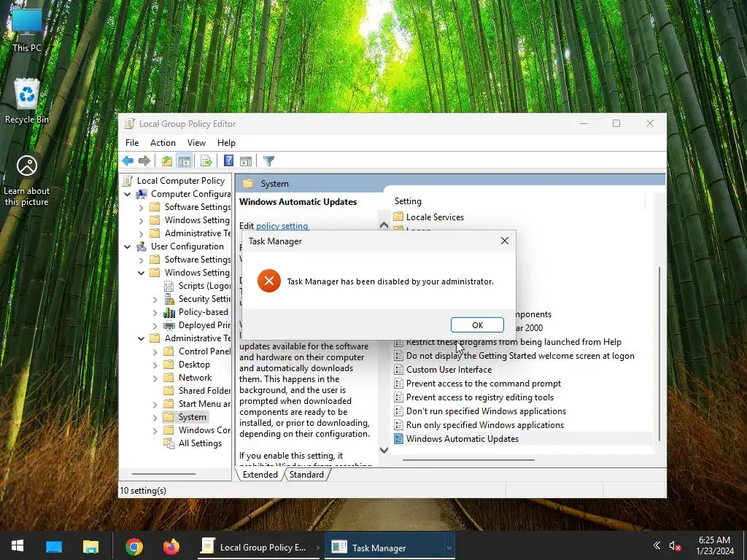
Task: Select the Recycle Bin desktop icon
Action: (27, 101)
